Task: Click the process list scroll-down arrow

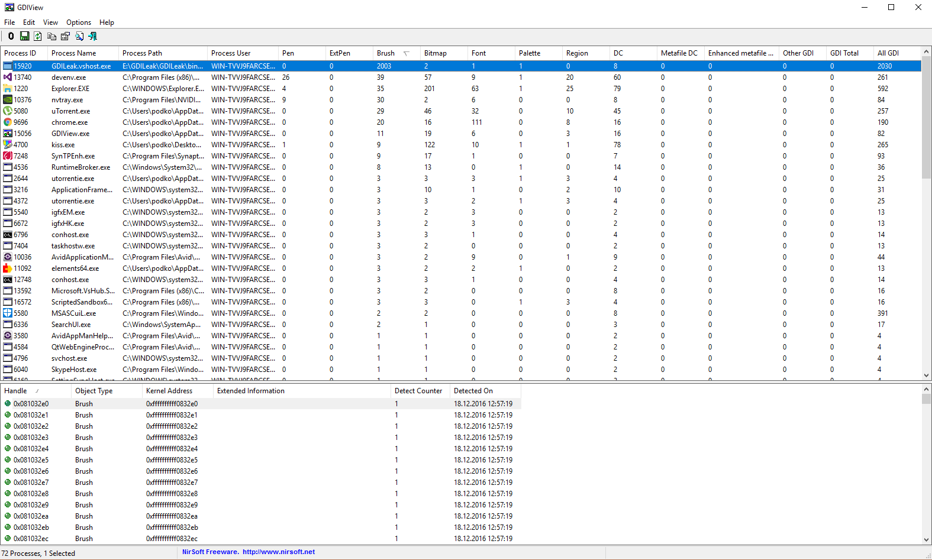Action: pos(927,376)
